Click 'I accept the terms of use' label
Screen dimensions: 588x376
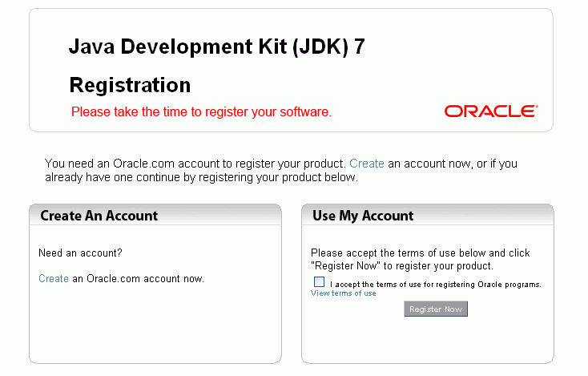point(436,285)
